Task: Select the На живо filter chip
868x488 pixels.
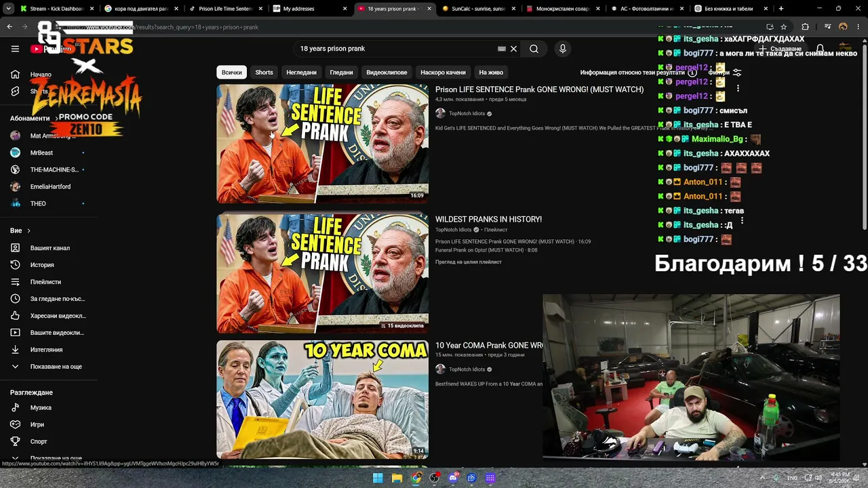Action: [491, 73]
